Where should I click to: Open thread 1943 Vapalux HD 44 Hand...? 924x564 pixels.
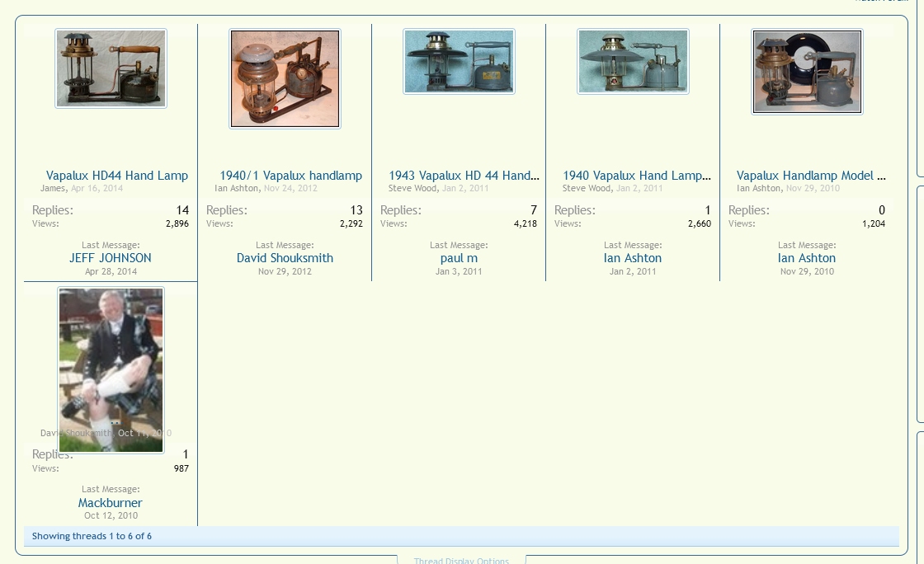pos(464,176)
